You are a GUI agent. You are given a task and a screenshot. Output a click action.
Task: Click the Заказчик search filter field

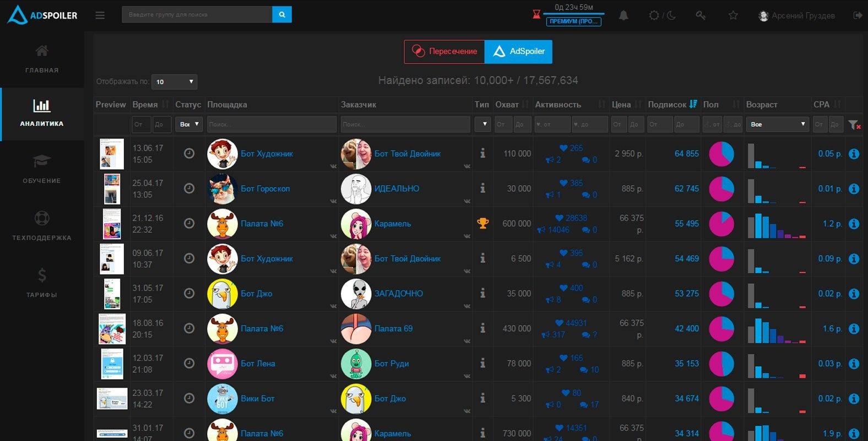click(x=405, y=124)
